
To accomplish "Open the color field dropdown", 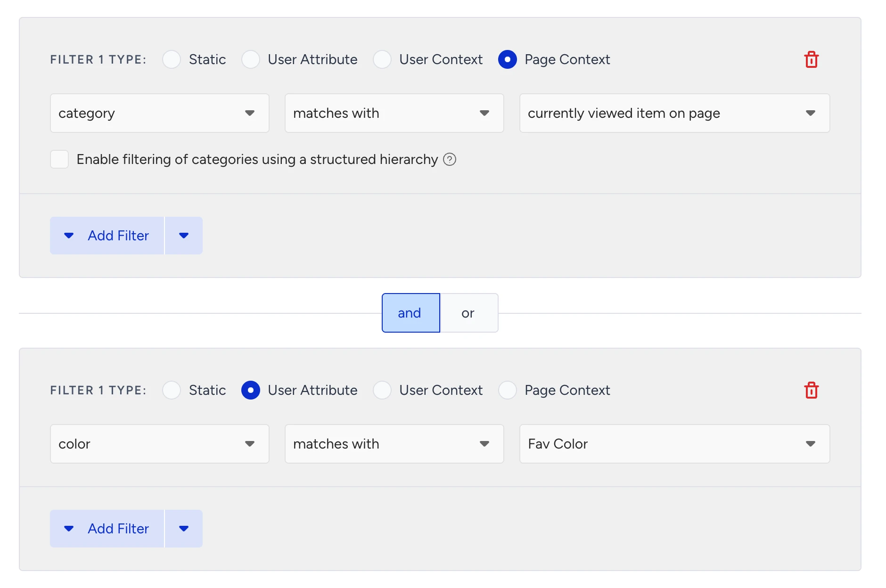I will [x=160, y=444].
